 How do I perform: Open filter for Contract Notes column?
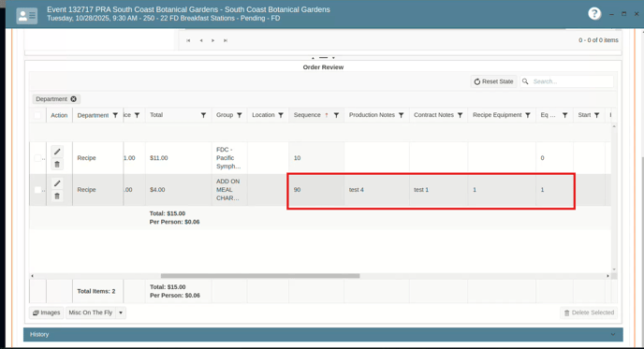460,115
